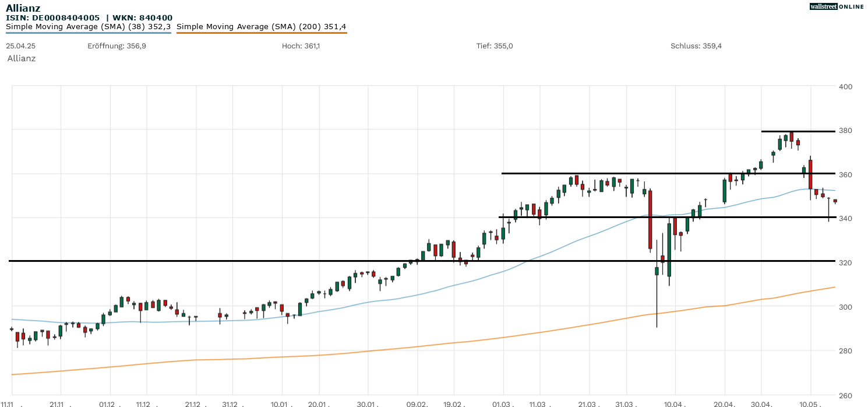Click the 10.04. date on the time axis
The image size is (868, 407).
point(675,404)
